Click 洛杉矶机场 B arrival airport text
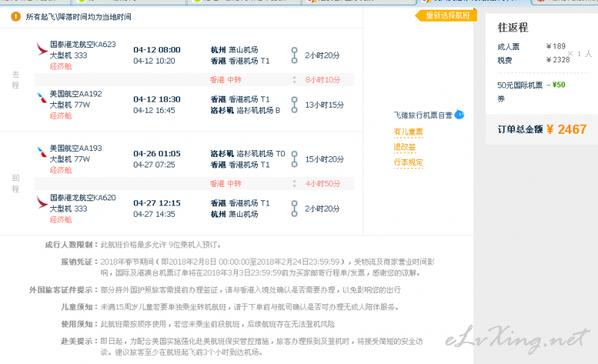 [258, 110]
